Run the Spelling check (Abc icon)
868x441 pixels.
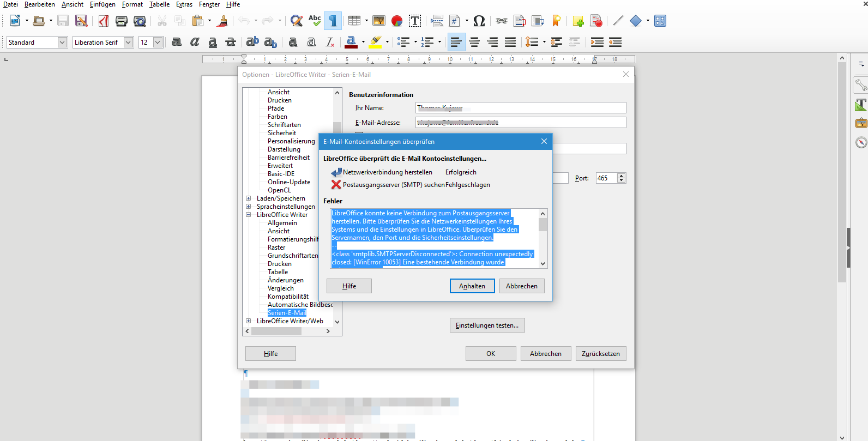click(315, 21)
